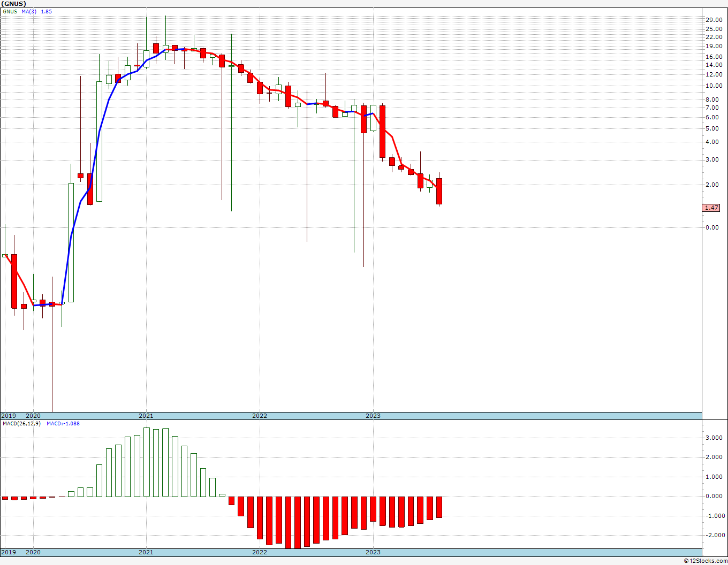728x565 pixels.
Task: Click the MACD(26,12,9) indicator label
Action: pos(22,423)
